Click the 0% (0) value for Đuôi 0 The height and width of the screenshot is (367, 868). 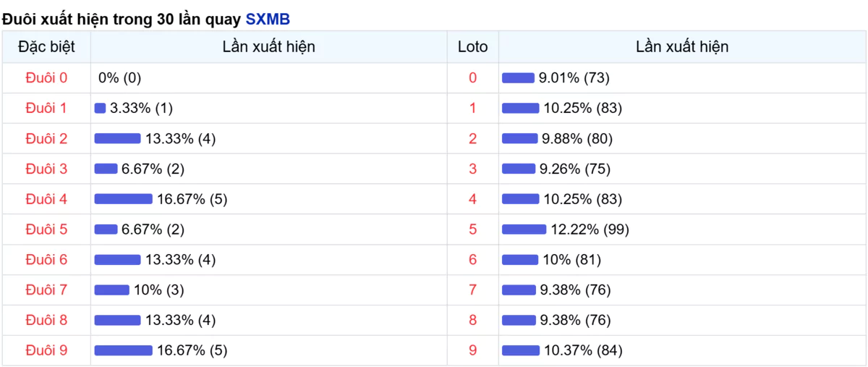(x=120, y=77)
